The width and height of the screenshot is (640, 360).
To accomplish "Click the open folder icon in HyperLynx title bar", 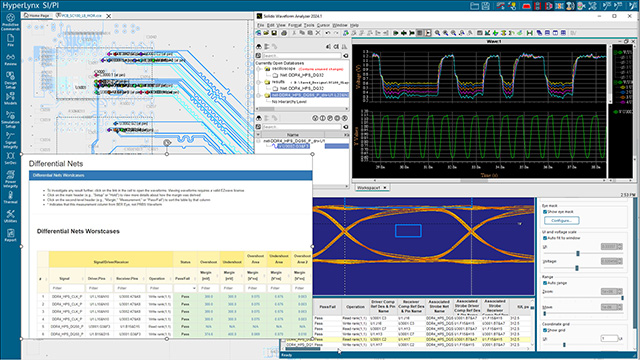I will point(474,6).
